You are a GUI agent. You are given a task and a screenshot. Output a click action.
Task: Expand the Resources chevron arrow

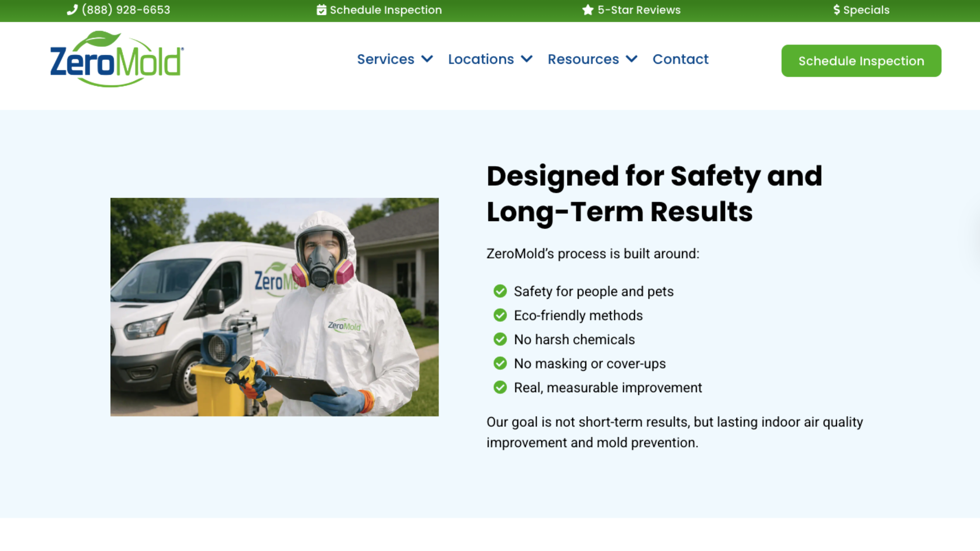click(x=632, y=59)
